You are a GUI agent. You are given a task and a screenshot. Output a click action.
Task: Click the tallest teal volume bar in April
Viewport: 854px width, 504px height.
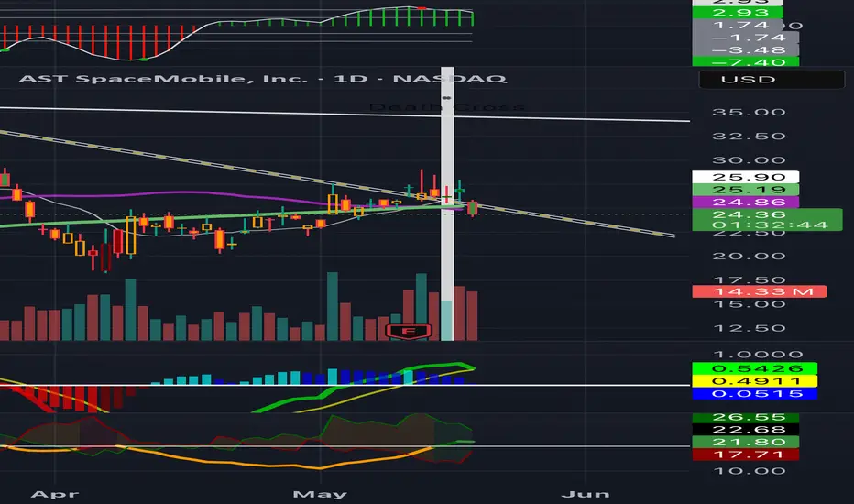point(131,310)
